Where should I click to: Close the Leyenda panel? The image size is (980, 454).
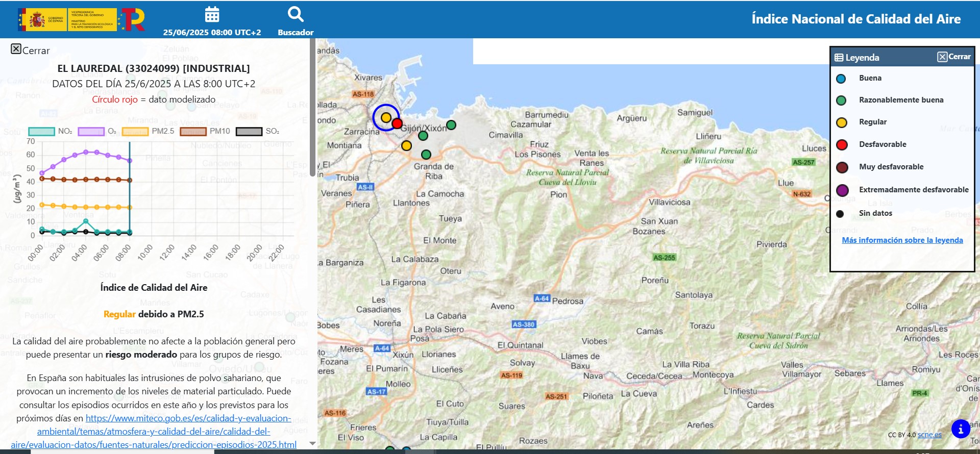tap(954, 57)
